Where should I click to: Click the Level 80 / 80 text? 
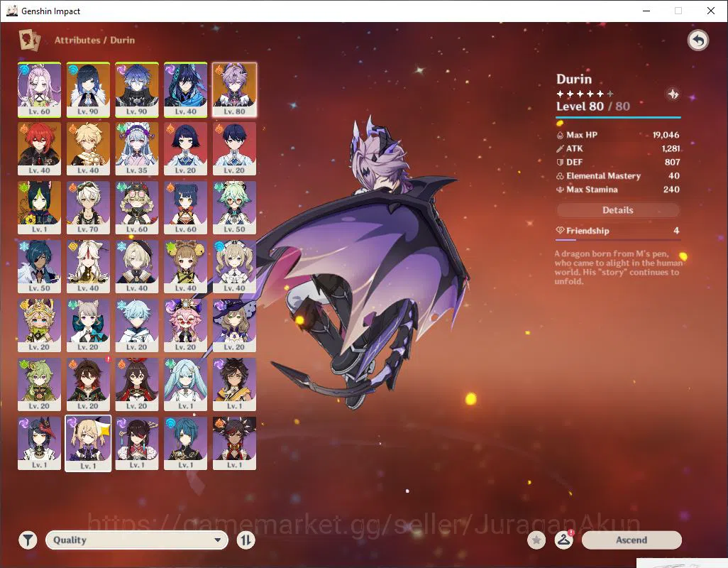tap(593, 106)
